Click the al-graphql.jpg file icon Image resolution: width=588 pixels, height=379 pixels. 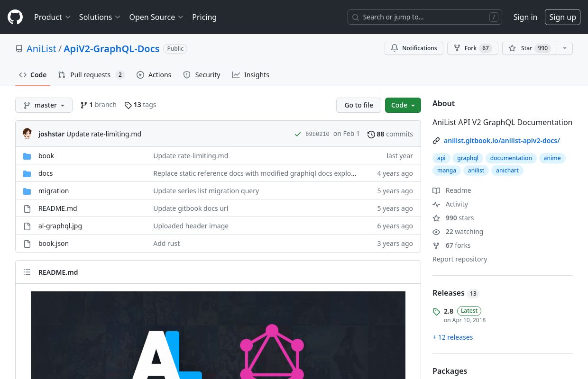tap(27, 226)
